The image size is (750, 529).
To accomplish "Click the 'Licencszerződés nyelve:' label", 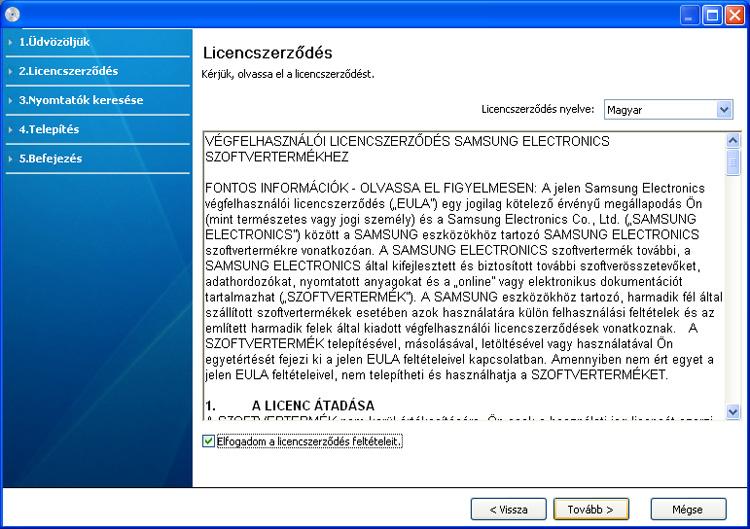I will pyautogui.click(x=538, y=109).
